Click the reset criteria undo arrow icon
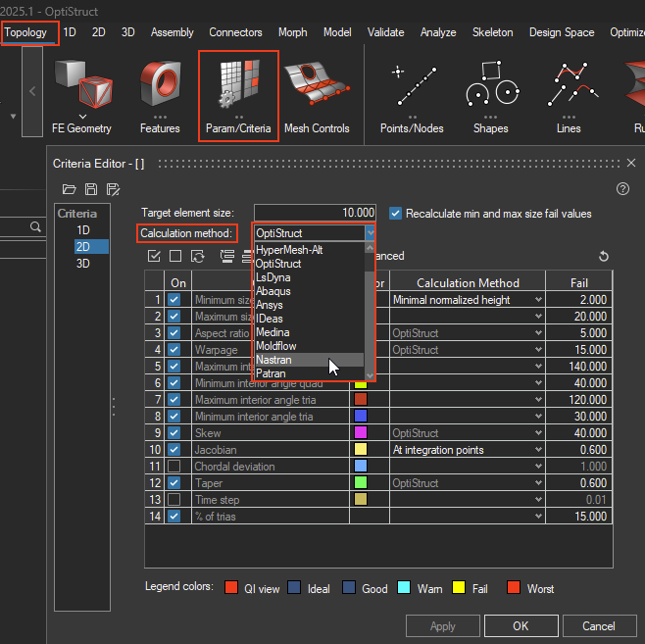Image resolution: width=645 pixels, height=644 pixels. [x=604, y=256]
